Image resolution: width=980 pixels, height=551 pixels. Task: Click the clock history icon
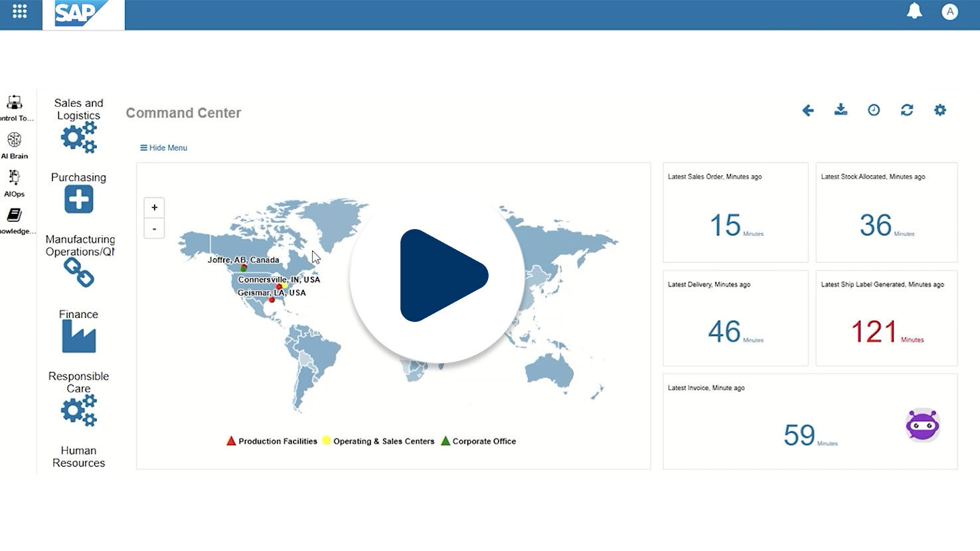(874, 110)
